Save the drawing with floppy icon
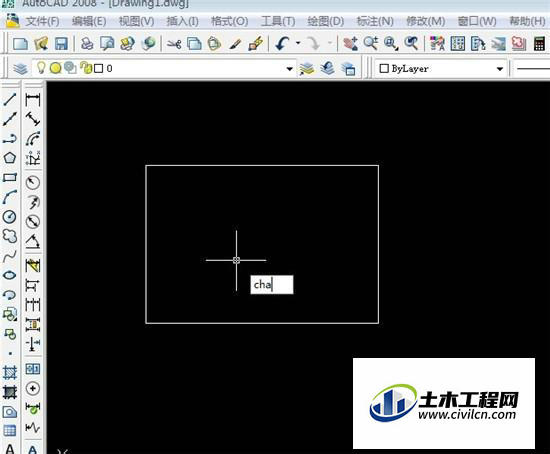This screenshot has height=454, width=550. click(61, 44)
